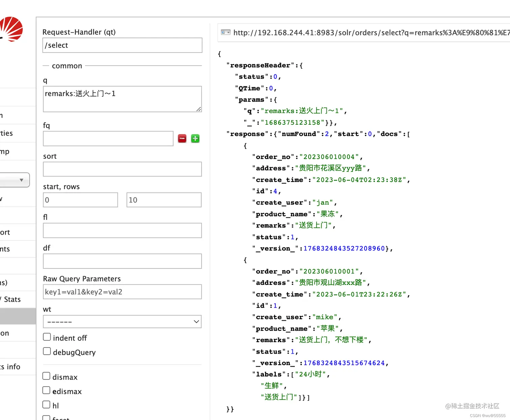
Task: Click the Solr logo
Action: (11, 29)
